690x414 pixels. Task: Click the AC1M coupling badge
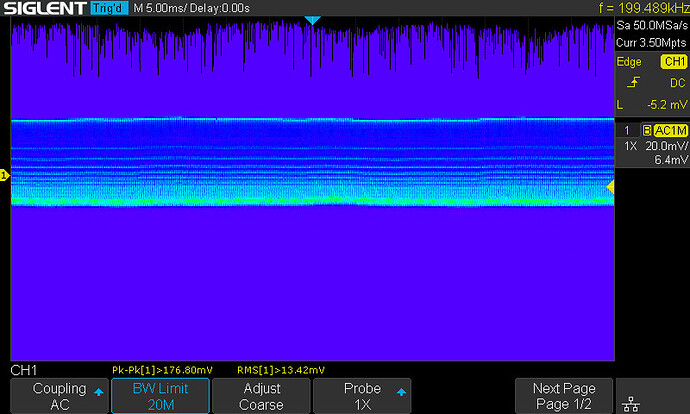pos(670,130)
